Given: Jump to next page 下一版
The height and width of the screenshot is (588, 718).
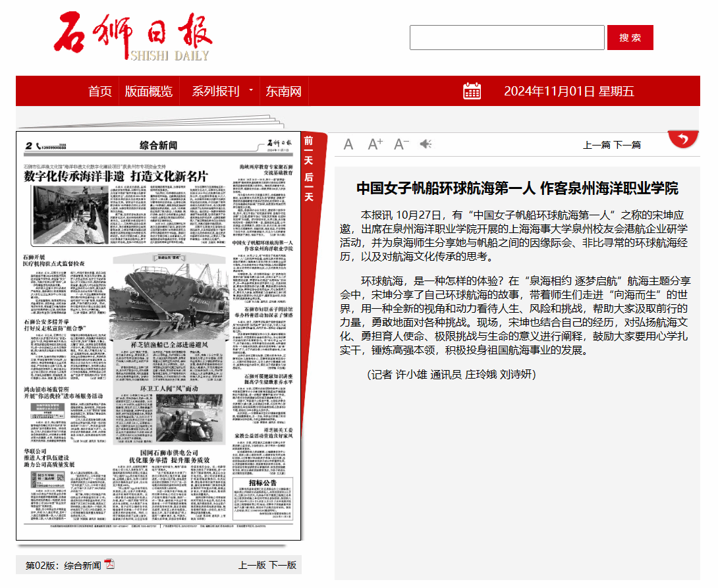Looking at the screenshot, I should tap(283, 565).
